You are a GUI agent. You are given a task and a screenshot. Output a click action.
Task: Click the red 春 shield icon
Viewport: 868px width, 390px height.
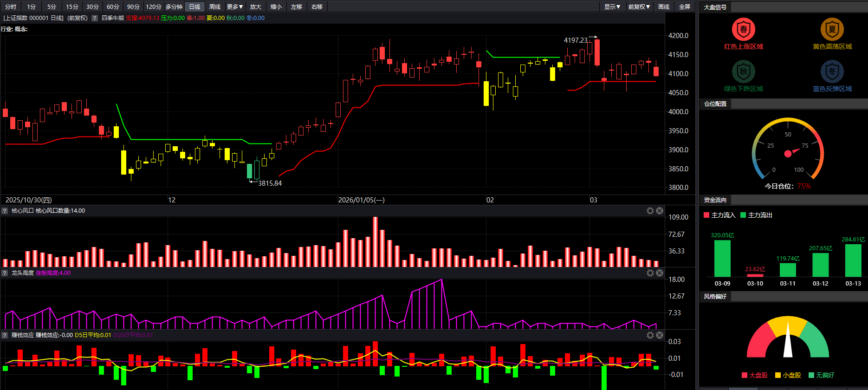point(744,29)
